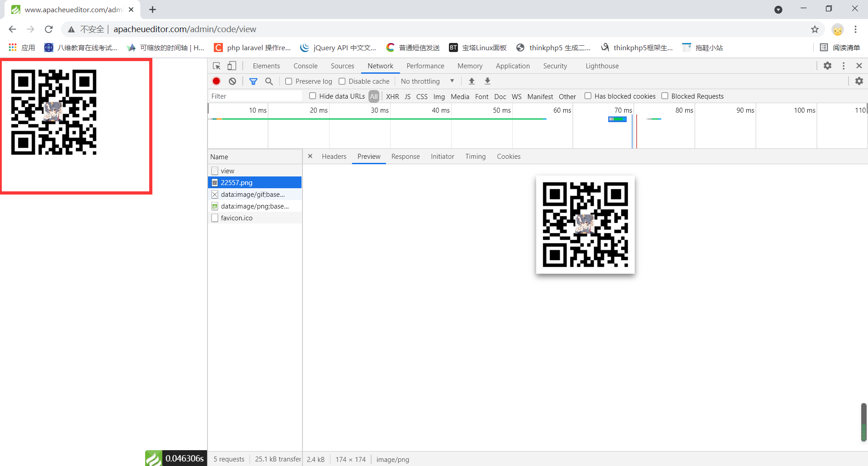The image size is (868, 466).
Task: Filter requests by JS
Action: click(x=407, y=96)
